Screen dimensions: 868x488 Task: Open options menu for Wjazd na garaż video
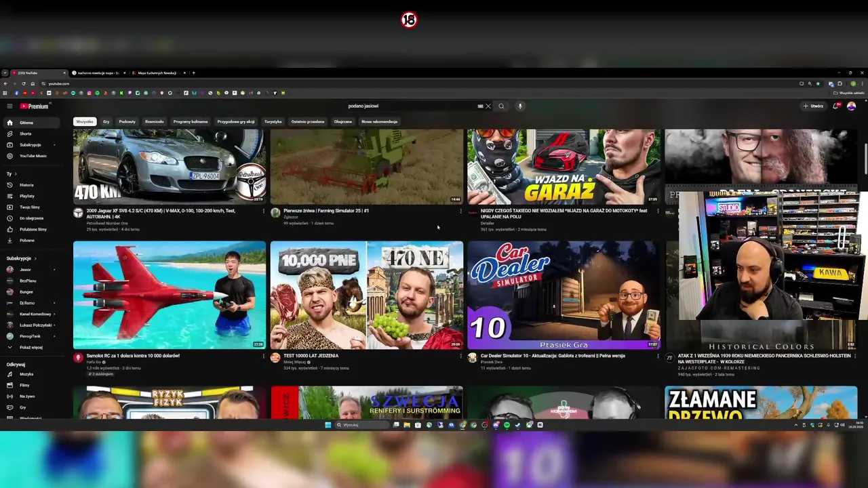point(657,211)
